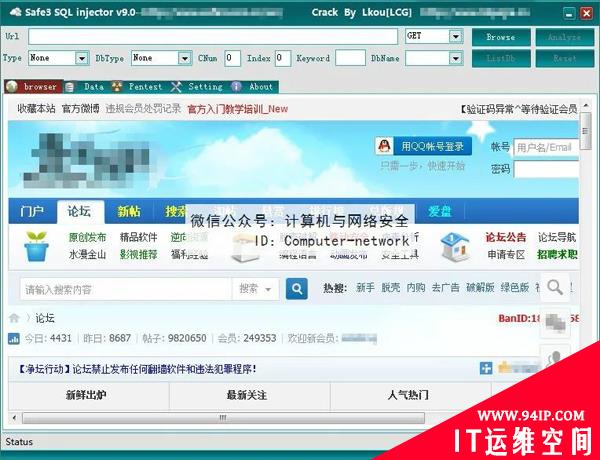This screenshot has width=600, height=460.
Task: Click the blue magnifier search button
Action: click(297, 289)
